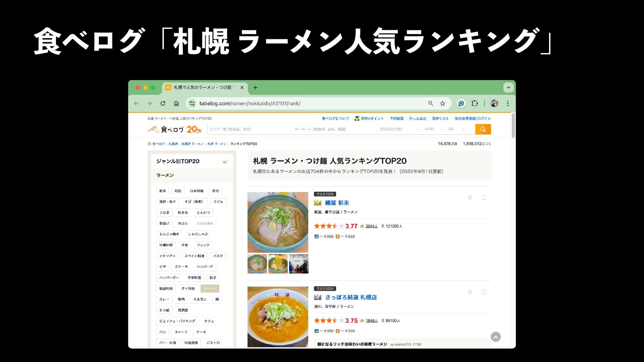The width and height of the screenshot is (644, 362).
Task: Reload the page in the browser
Action: (x=163, y=103)
